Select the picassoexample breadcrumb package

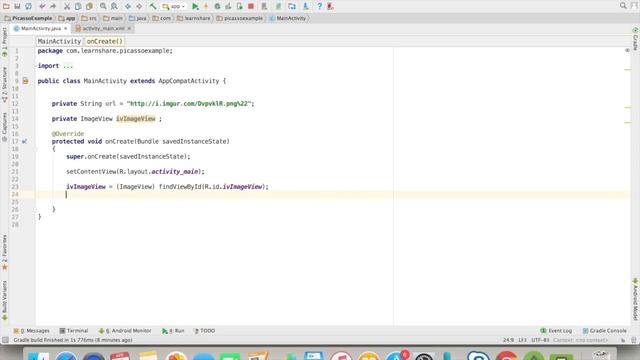(x=240, y=18)
